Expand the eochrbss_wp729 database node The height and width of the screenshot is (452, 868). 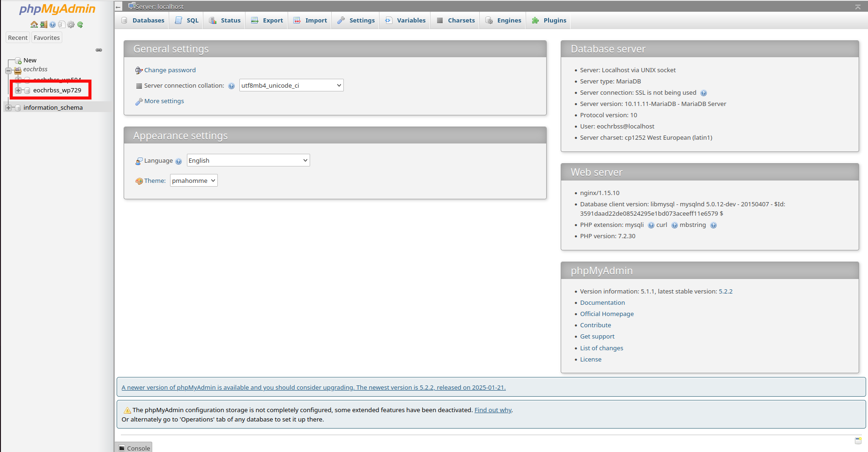[x=18, y=90]
